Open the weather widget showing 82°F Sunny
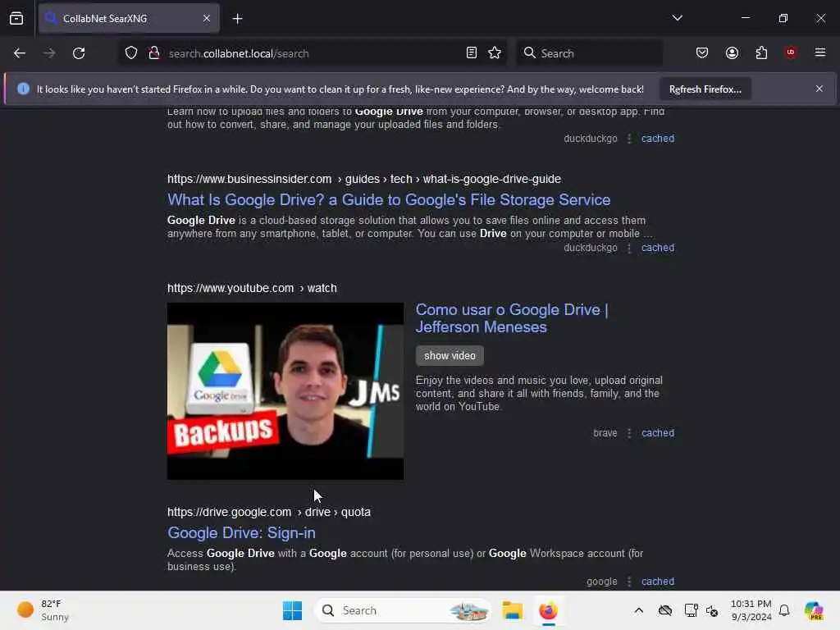 click(x=43, y=610)
